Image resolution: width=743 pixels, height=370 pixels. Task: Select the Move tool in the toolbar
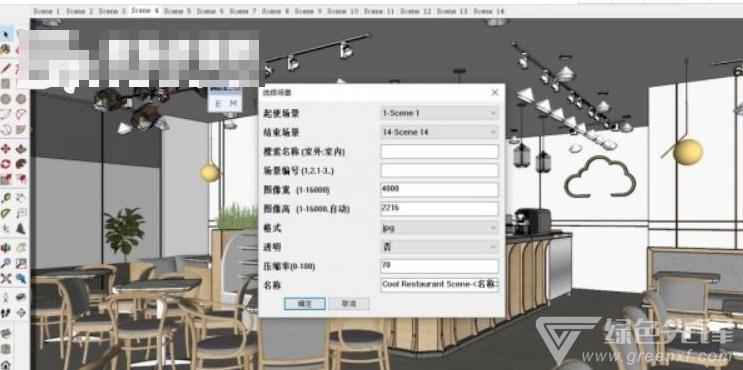point(6,149)
